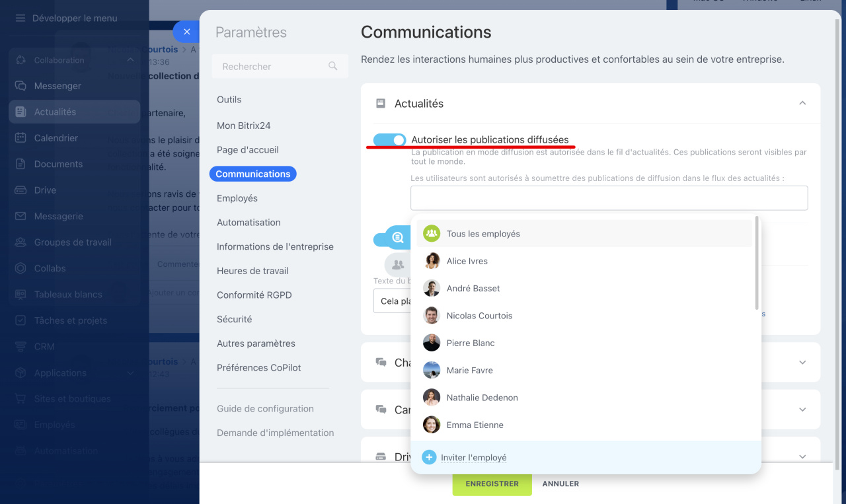Open Employés settings section
The height and width of the screenshot is (504, 846).
point(237,198)
